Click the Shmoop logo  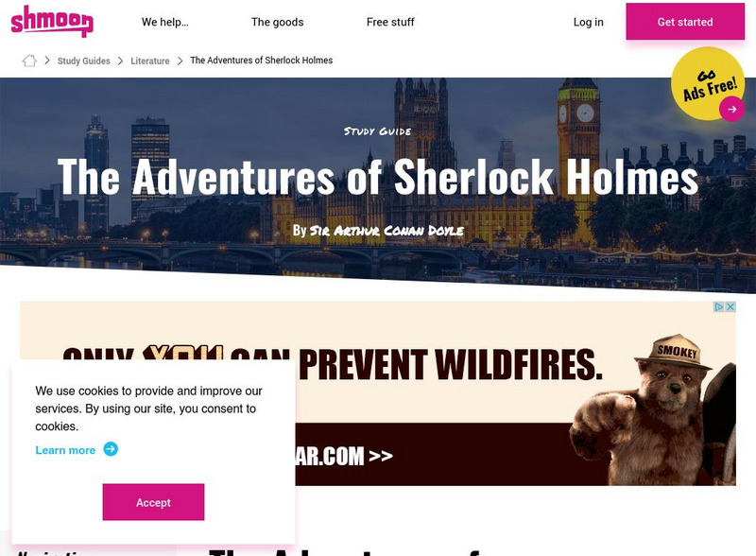52,21
